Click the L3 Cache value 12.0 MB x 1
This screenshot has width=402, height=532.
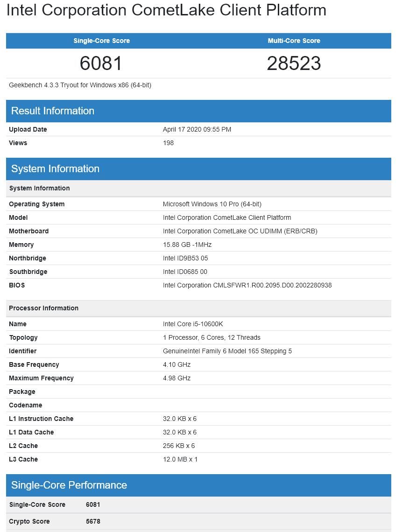180,460
